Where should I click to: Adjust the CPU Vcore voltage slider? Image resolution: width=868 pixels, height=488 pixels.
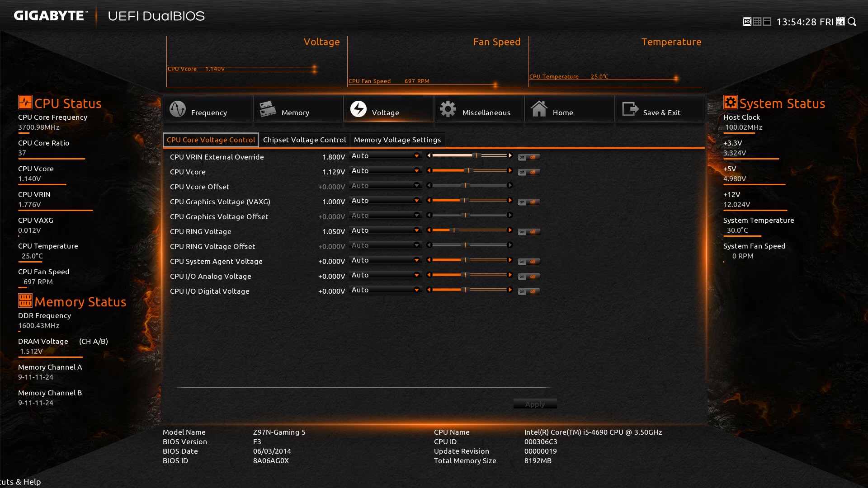point(469,170)
